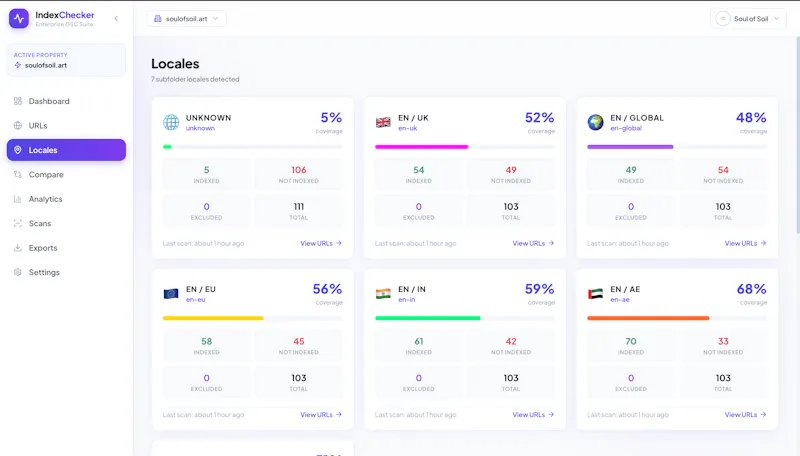Click the India flag icon

point(383,294)
